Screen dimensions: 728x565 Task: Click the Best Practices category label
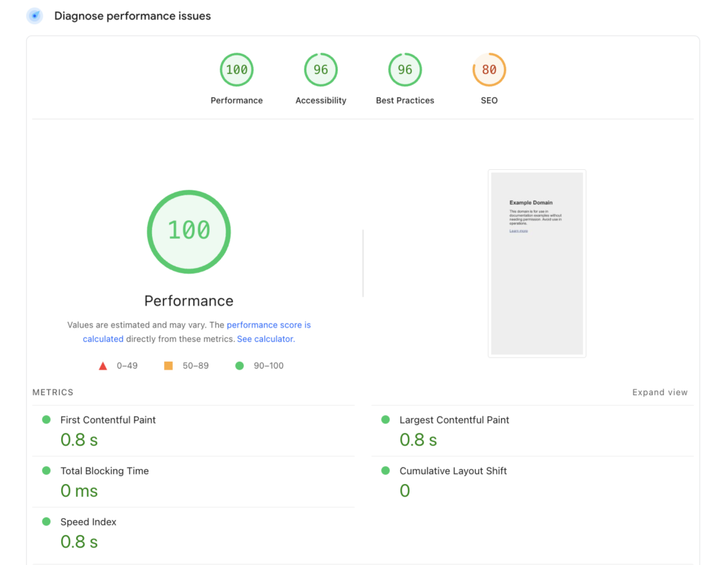[x=405, y=101]
